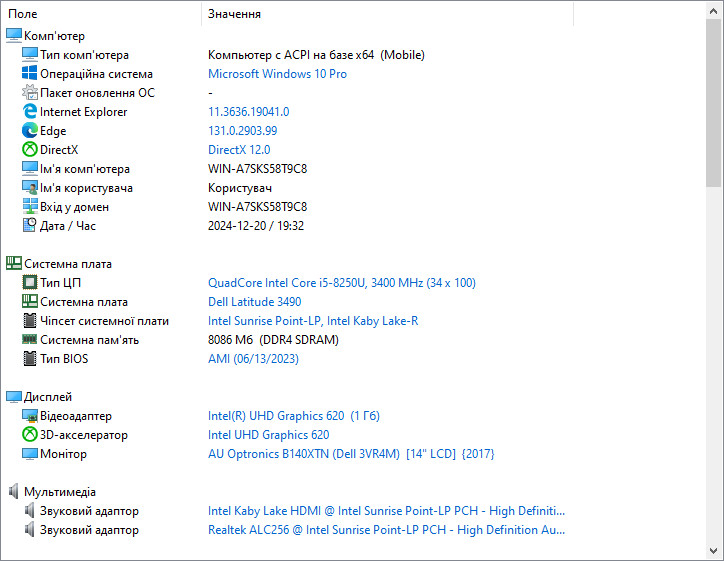Select the date value 2024-12-20 / 19:32

coord(256,226)
